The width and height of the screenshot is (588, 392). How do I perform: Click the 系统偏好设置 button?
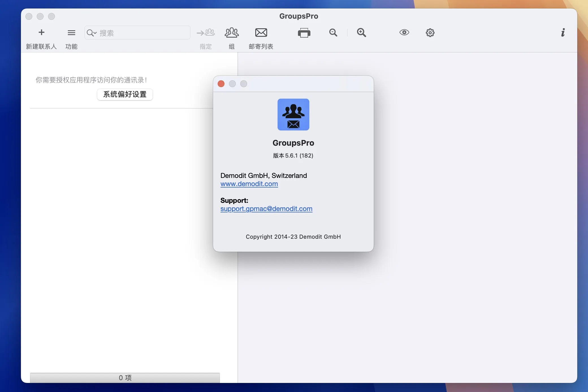[x=125, y=94]
